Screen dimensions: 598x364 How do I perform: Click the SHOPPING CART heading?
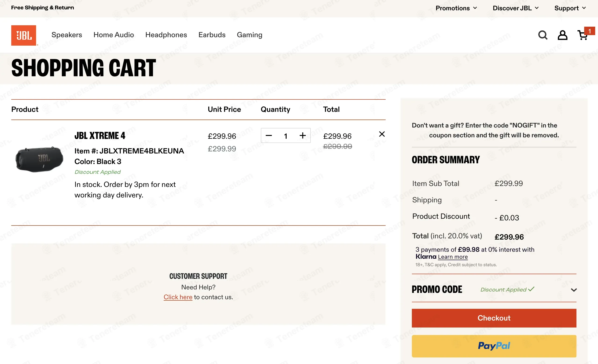pos(84,68)
